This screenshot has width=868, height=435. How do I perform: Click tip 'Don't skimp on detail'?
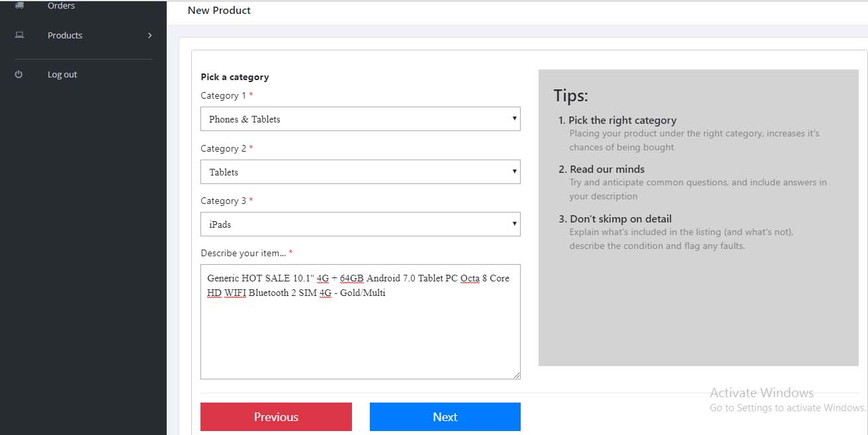pos(621,218)
